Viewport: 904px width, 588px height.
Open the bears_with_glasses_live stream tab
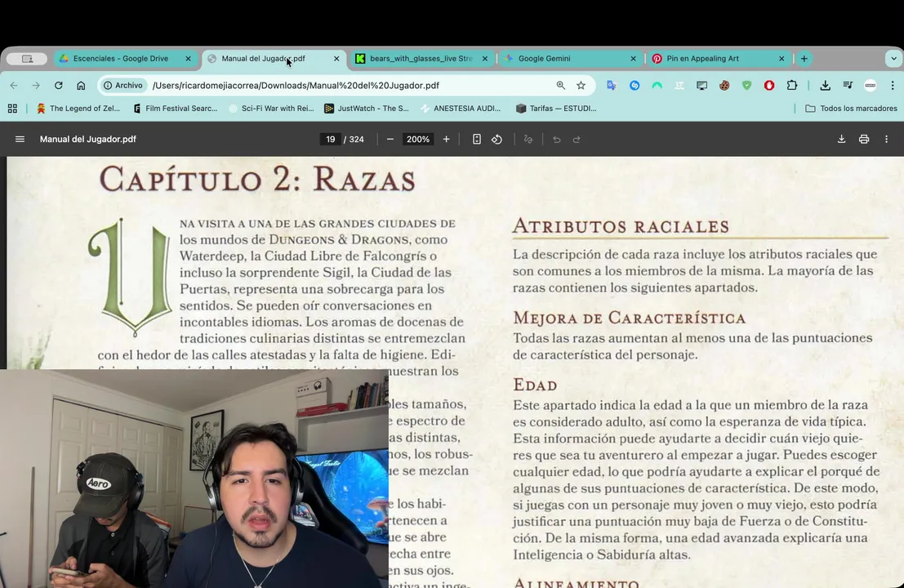pyautogui.click(x=421, y=59)
